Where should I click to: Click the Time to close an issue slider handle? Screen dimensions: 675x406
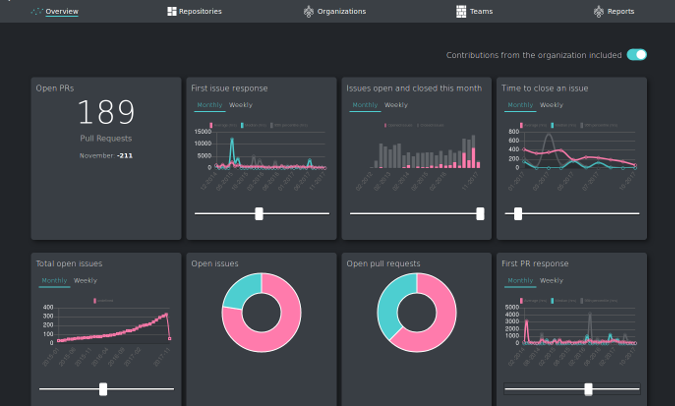tap(518, 214)
